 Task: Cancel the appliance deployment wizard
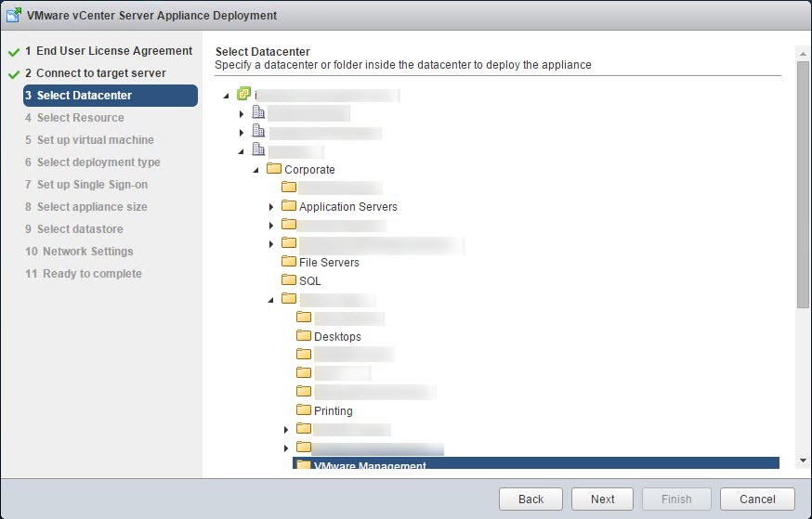click(x=757, y=499)
